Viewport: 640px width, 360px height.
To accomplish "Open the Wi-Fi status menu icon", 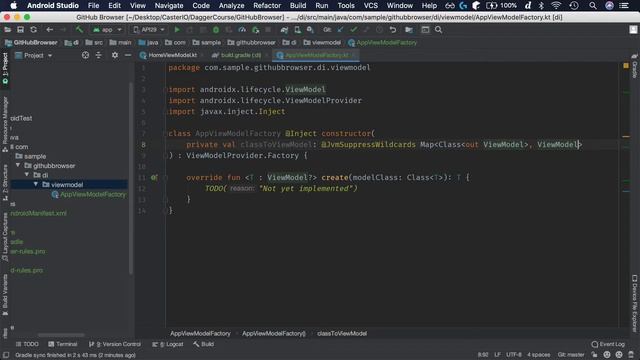I will [x=556, y=6].
